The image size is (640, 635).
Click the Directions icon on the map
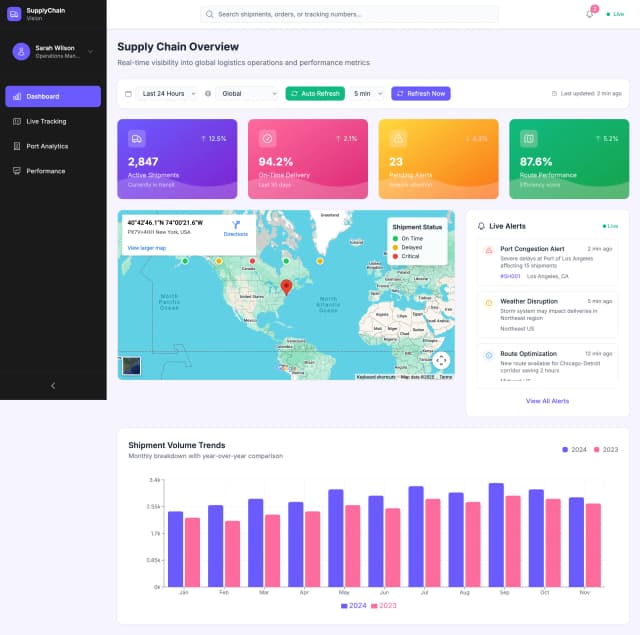236,225
